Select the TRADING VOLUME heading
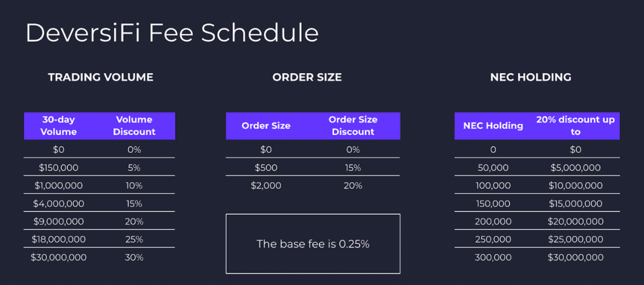Image resolution: width=644 pixels, height=285 pixels. pyautogui.click(x=101, y=77)
